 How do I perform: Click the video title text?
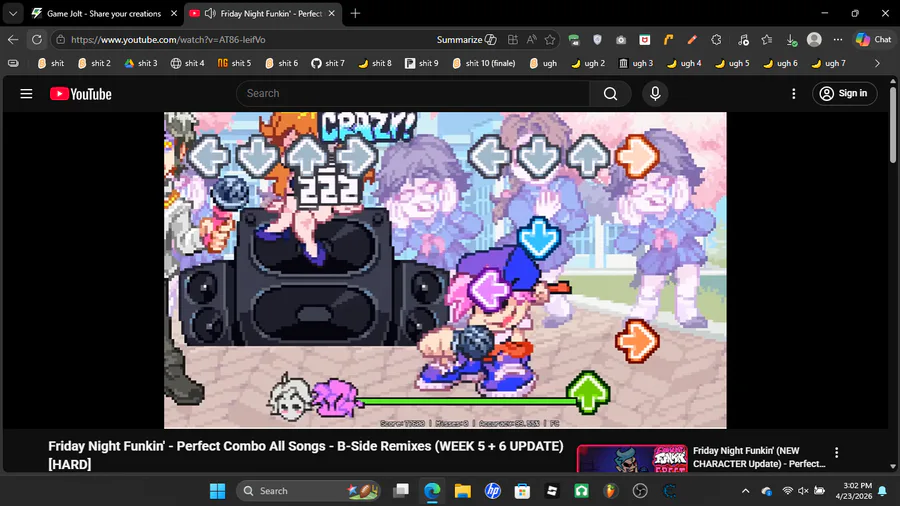pos(306,455)
